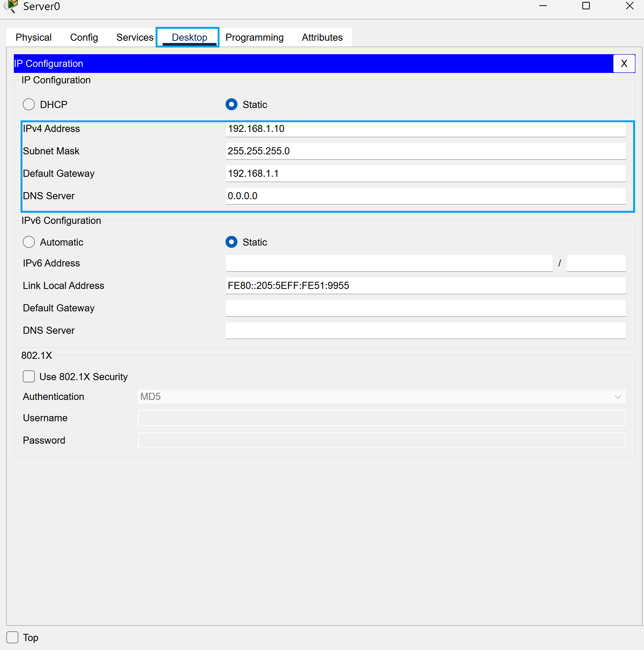Click the Subnet Mask label
The image size is (644, 650).
(51, 151)
